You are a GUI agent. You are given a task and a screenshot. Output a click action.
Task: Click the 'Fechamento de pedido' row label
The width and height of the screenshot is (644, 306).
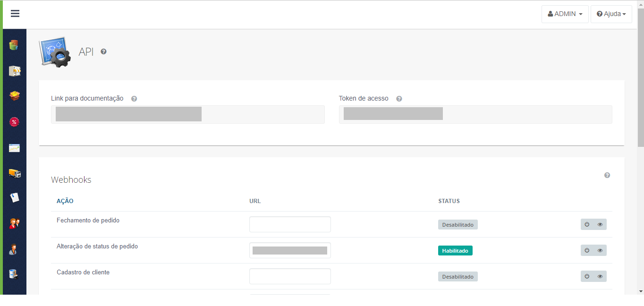88,221
